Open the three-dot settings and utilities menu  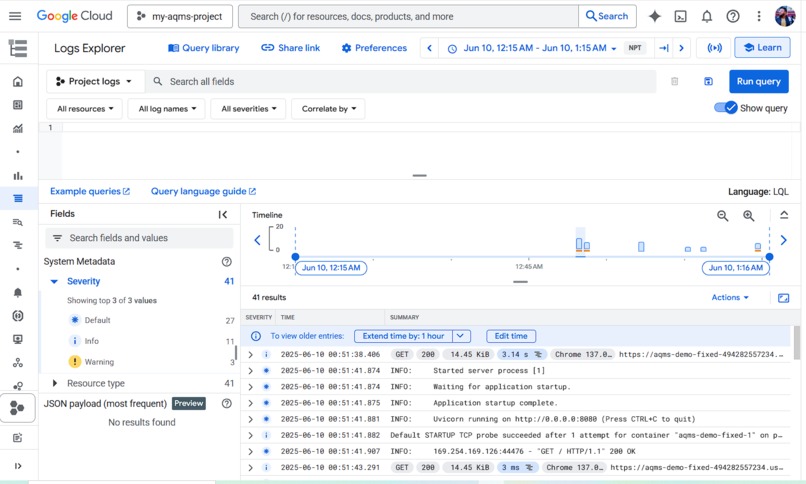759,16
